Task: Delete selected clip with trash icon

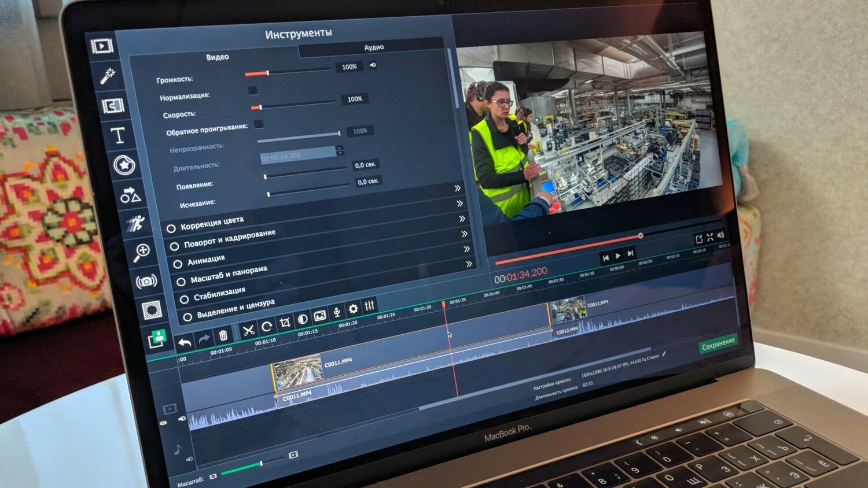Action: tap(223, 335)
